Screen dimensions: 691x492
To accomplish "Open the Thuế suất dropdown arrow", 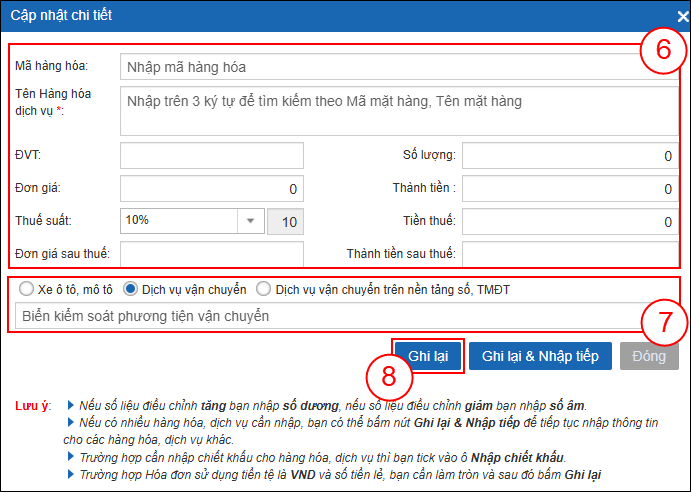I will pyautogui.click(x=249, y=221).
